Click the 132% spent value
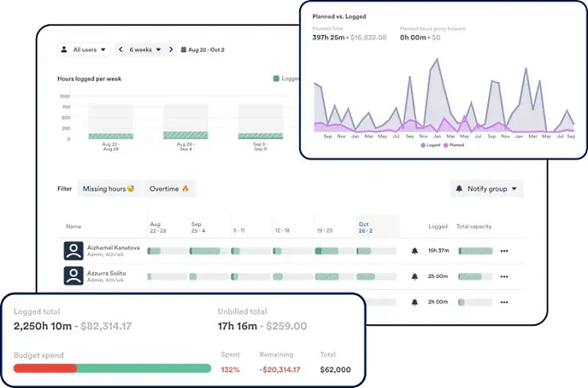This screenshot has width=588, height=388. click(x=230, y=370)
